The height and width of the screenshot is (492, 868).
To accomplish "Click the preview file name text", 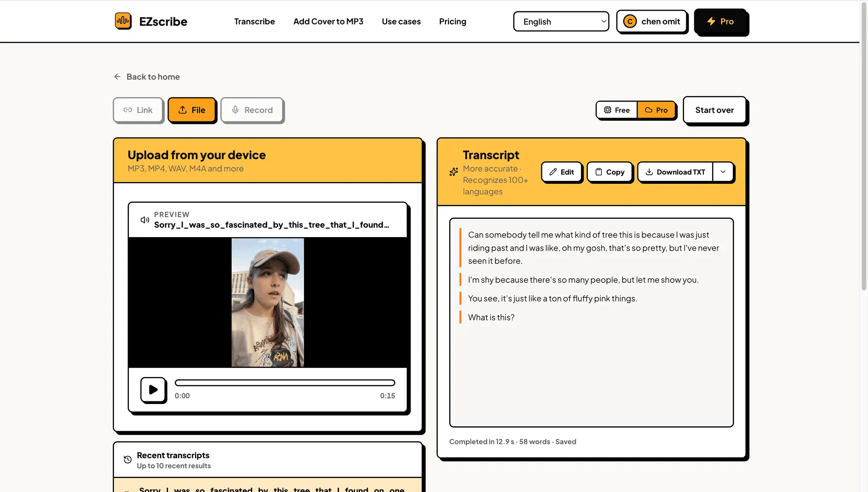I will pyautogui.click(x=272, y=225).
